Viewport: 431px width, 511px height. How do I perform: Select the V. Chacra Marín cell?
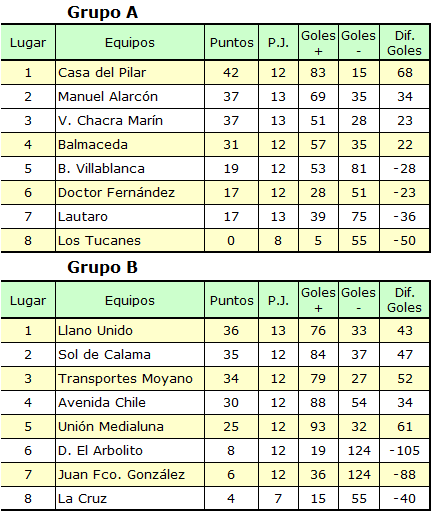130,120
